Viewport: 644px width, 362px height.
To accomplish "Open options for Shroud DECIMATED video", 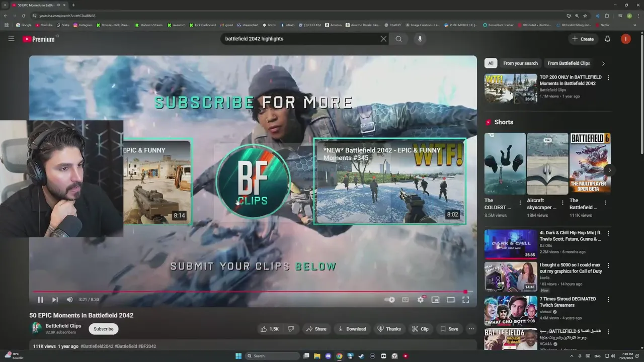I will pos(608,299).
